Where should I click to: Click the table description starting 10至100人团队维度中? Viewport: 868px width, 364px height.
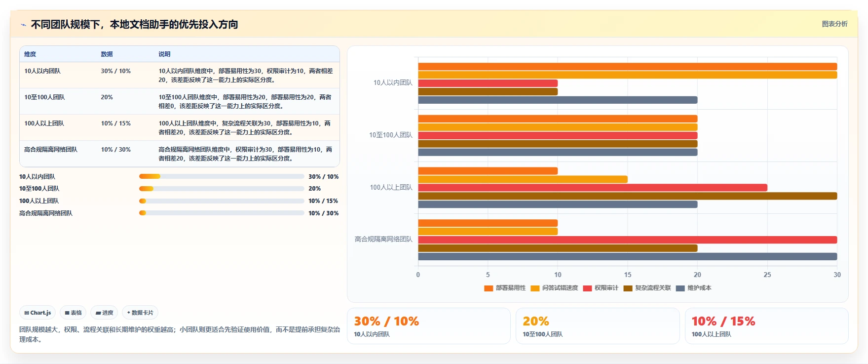point(245,102)
